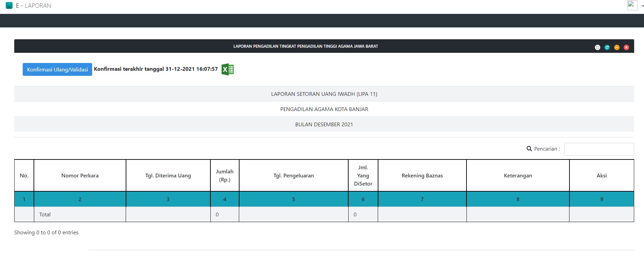The image size is (644, 259).
Task: Click the LAPORAN SETORAN UANG IWADH title
Action: 324,94
